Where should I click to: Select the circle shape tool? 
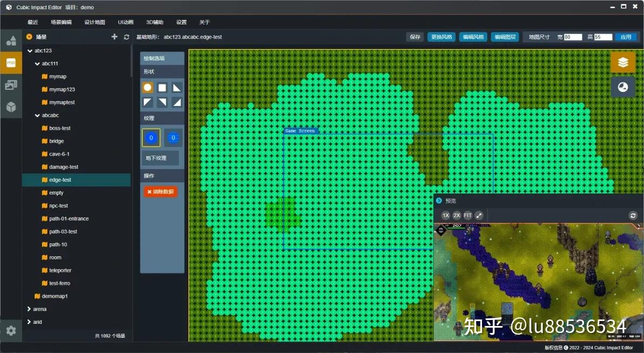click(148, 87)
